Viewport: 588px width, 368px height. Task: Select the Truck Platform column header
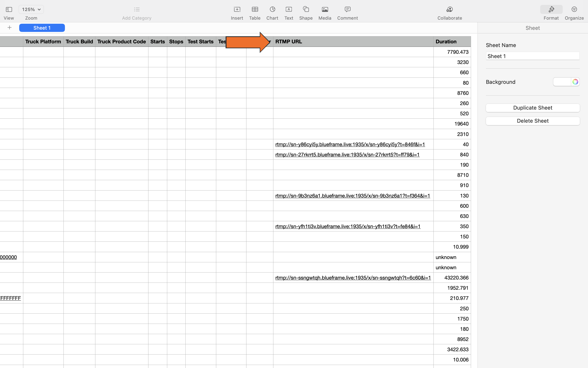[x=43, y=42]
